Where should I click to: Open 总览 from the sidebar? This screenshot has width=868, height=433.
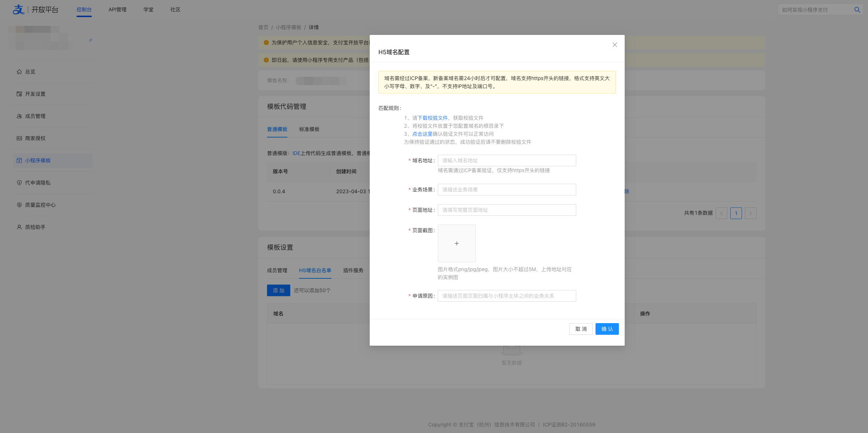30,72
